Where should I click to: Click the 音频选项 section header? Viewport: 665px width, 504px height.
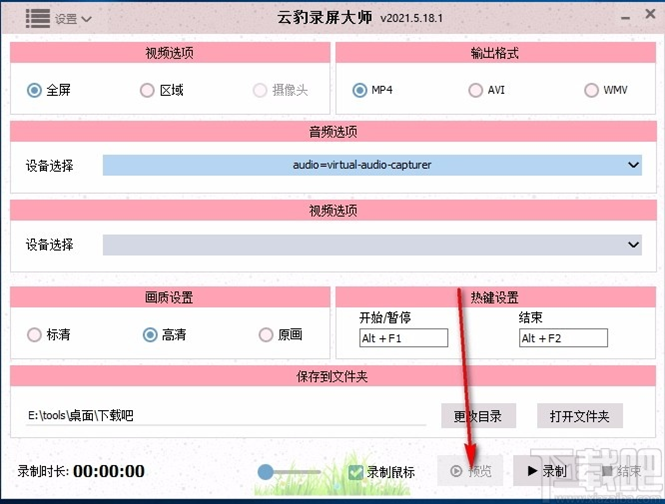click(333, 132)
